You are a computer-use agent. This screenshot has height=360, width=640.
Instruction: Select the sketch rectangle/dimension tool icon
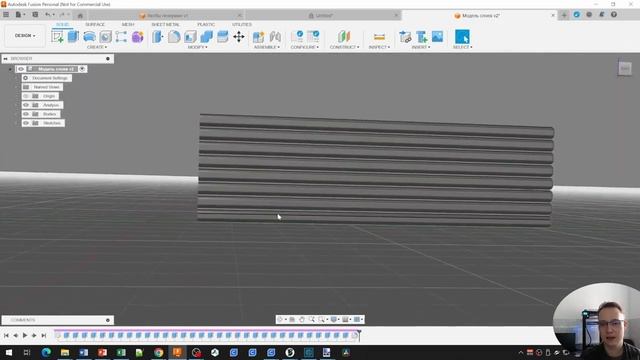pos(121,37)
